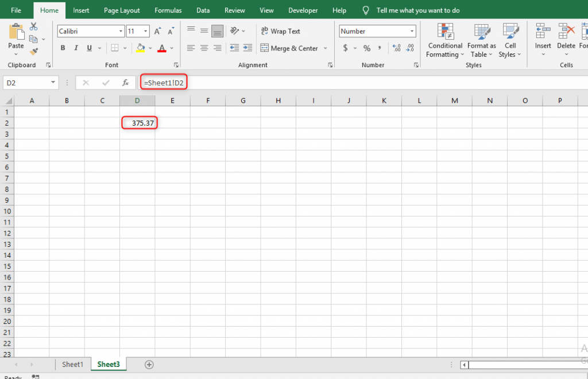Toggle Merge & Center on selection

point(290,48)
